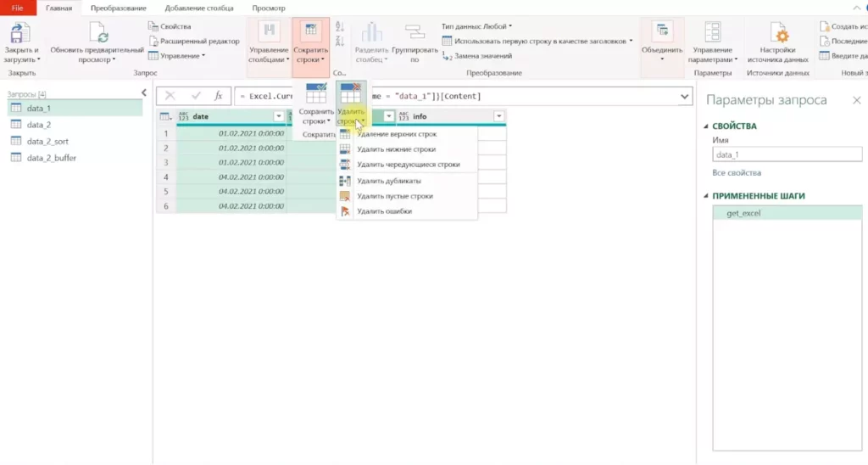Screen dimensions: 868x465
Task: Expand the formula bar chevron
Action: pos(685,97)
